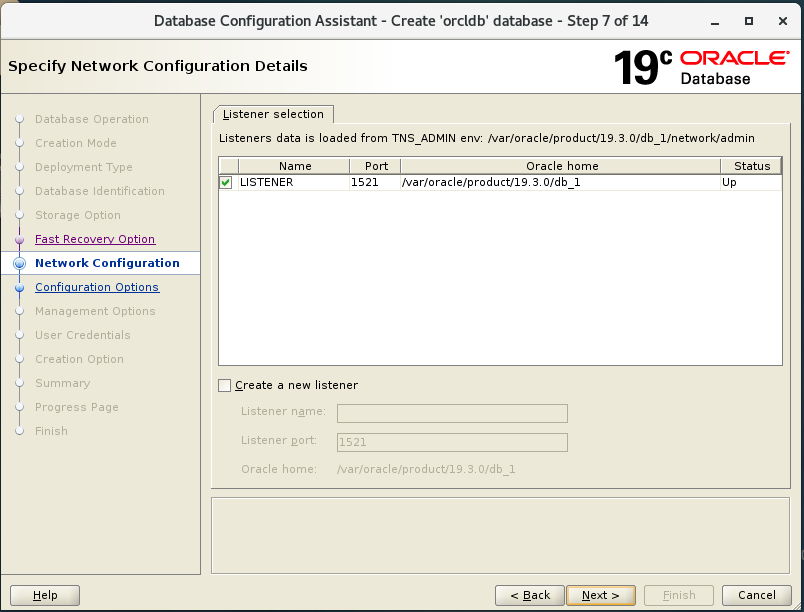The width and height of the screenshot is (804, 612).
Task: Click the Configuration Options step dot
Action: 21,287
